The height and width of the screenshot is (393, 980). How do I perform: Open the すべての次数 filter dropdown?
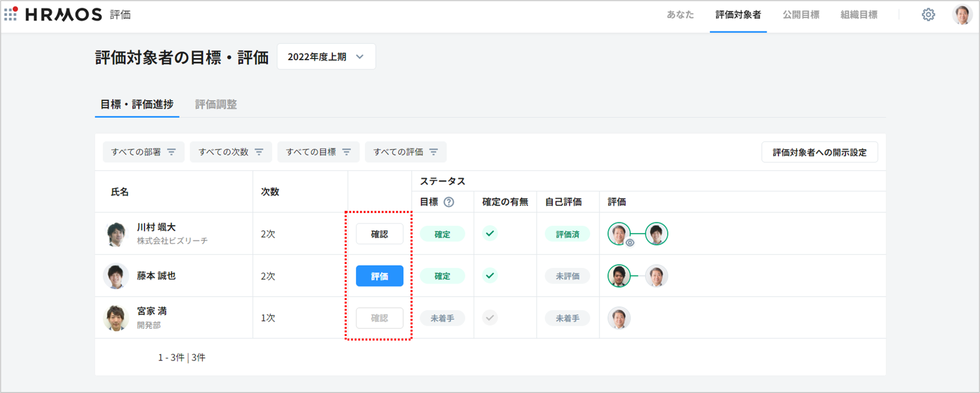[231, 152]
